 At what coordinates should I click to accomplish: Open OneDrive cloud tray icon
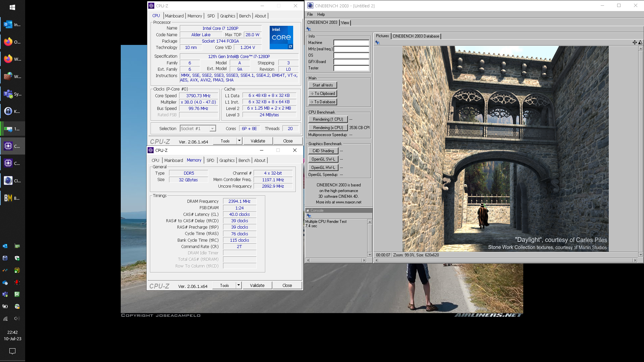[x=5, y=282]
